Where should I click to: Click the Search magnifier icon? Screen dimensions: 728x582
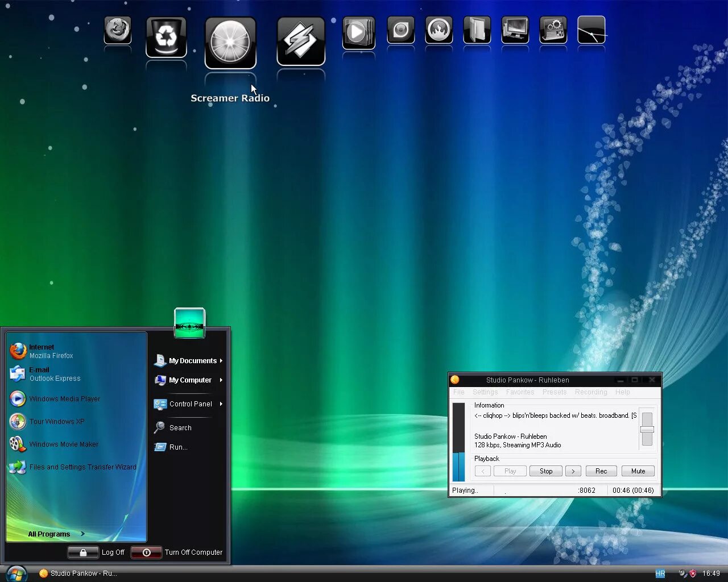(160, 428)
